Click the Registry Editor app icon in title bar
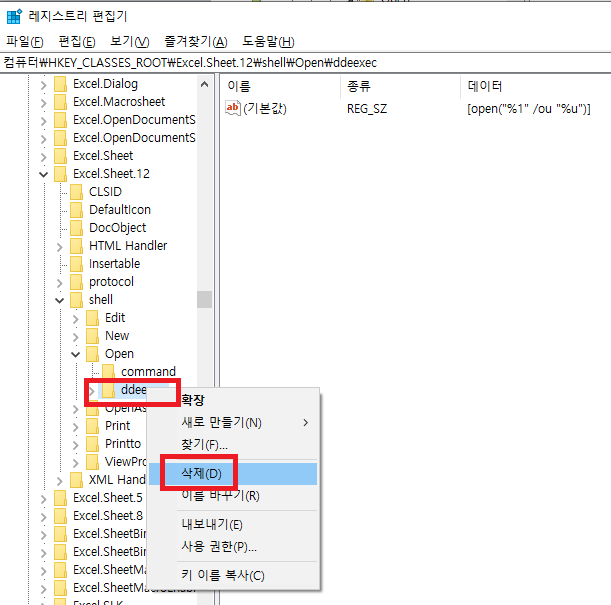 14,16
